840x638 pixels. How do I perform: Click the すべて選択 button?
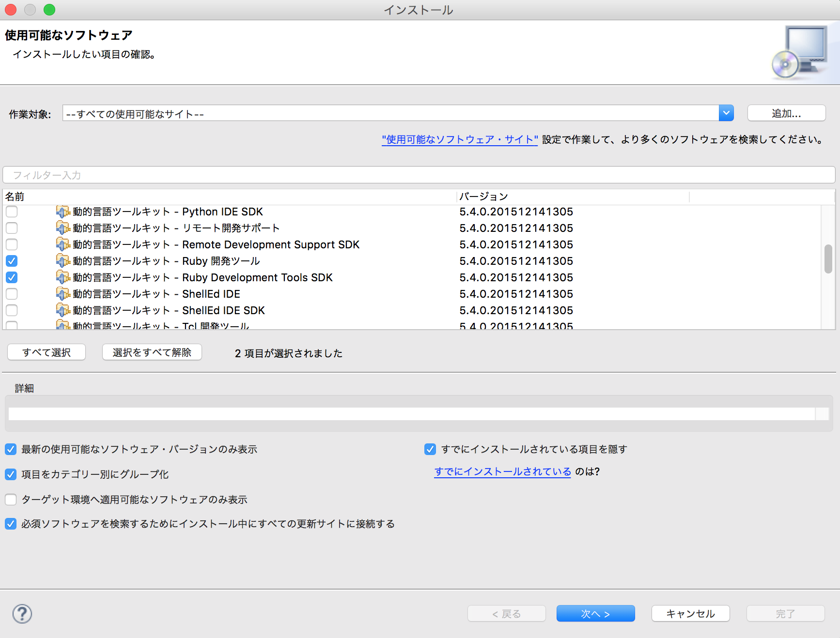pos(46,352)
